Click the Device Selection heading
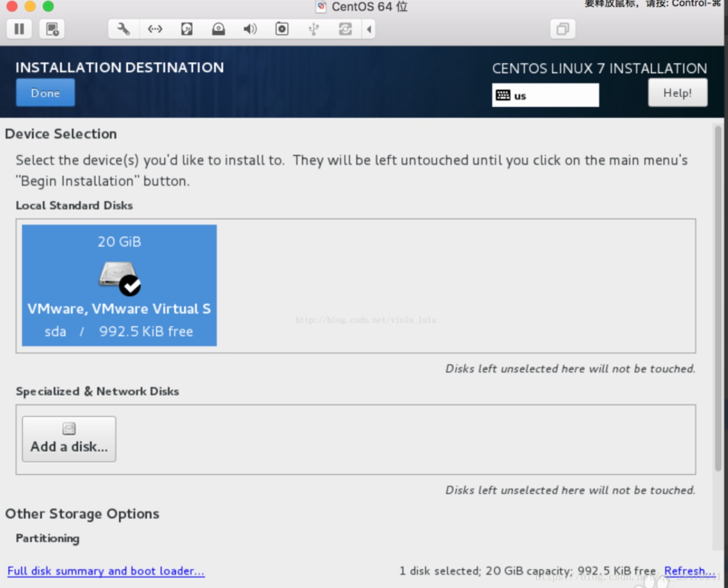The height and width of the screenshot is (588, 728). coord(61,134)
